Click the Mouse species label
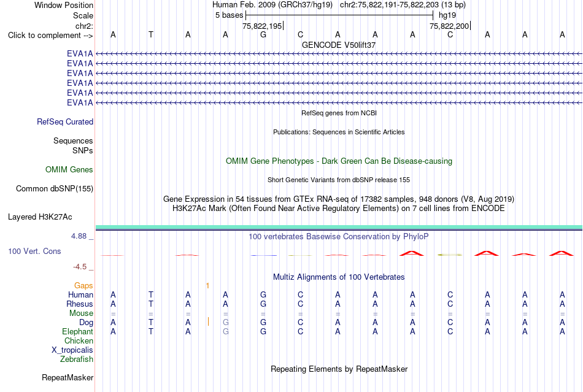 pyautogui.click(x=81, y=313)
